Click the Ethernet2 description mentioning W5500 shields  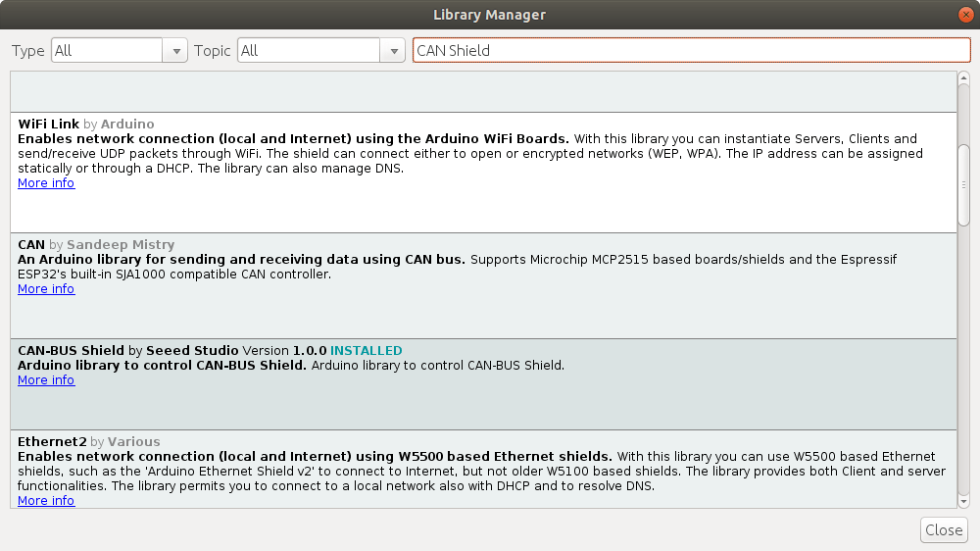480,472
